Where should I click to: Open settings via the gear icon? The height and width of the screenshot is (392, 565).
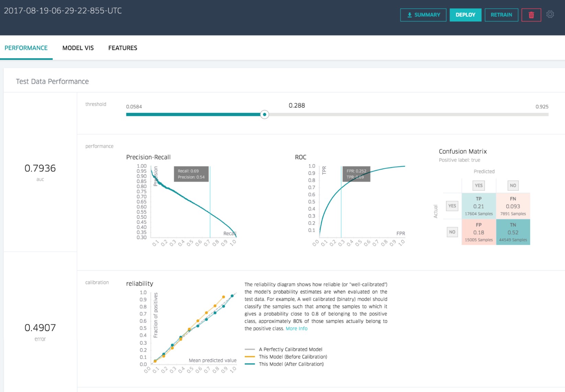pyautogui.click(x=550, y=14)
